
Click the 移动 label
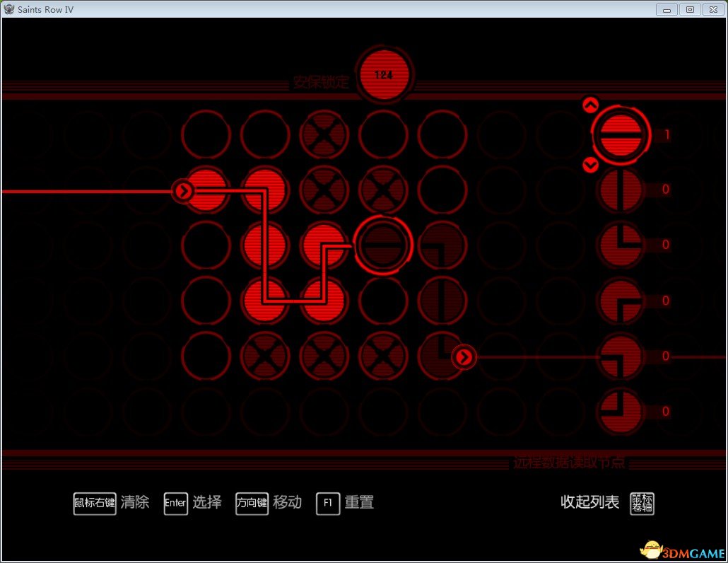click(288, 502)
